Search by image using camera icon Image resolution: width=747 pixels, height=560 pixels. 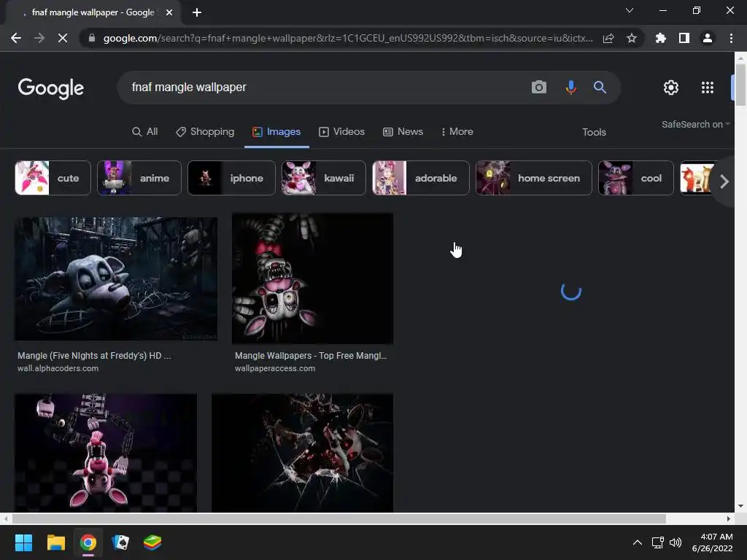539,87
